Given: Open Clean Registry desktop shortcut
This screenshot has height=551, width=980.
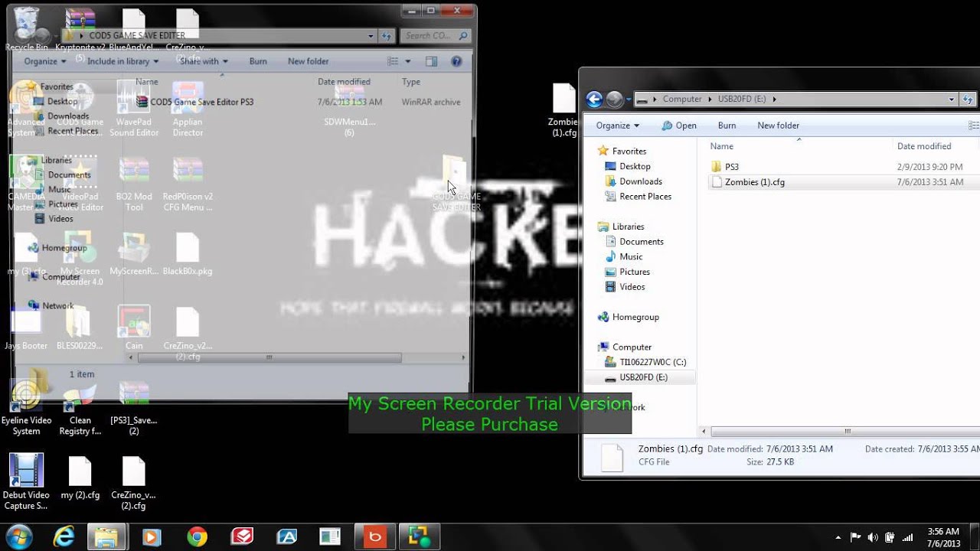Looking at the screenshot, I should pos(80,409).
